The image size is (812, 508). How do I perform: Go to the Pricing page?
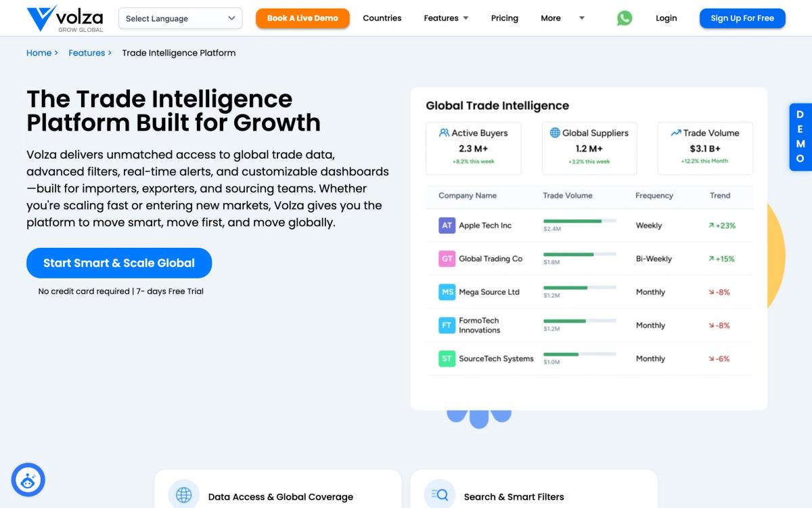pyautogui.click(x=505, y=18)
